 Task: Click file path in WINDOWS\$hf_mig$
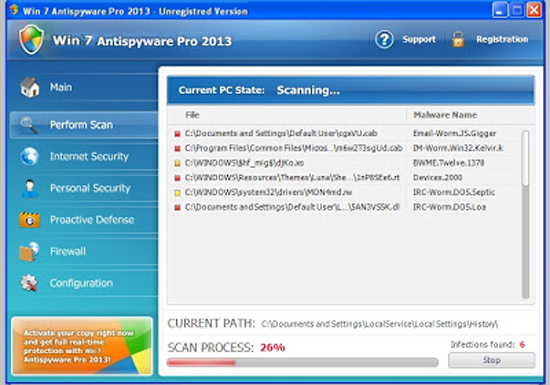point(244,163)
